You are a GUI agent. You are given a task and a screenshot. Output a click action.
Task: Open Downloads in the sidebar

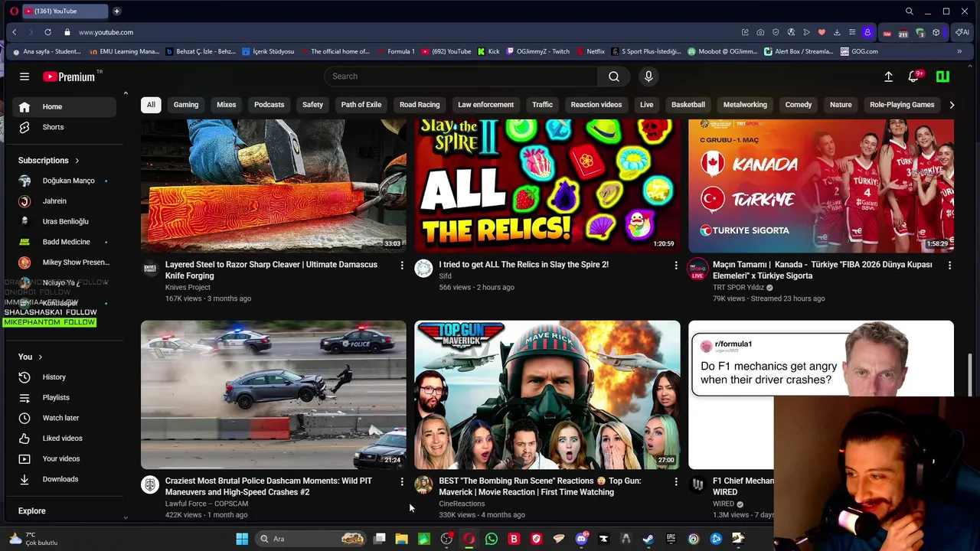click(64, 479)
